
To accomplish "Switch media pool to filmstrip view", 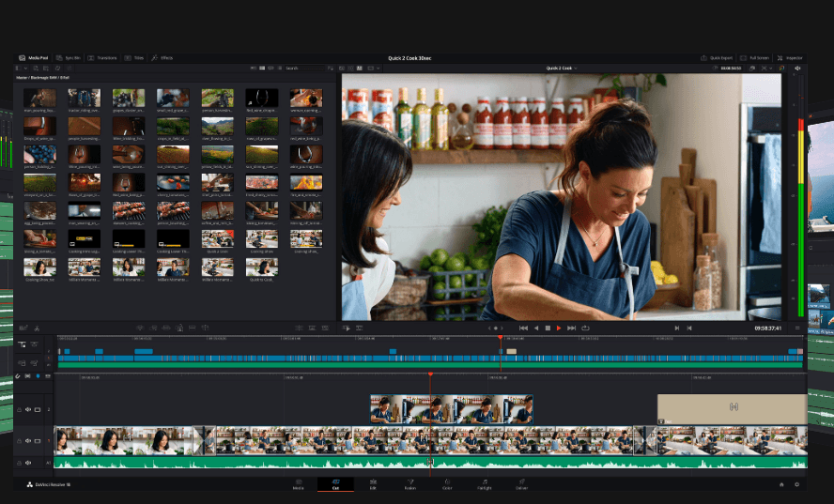I will tap(270, 69).
